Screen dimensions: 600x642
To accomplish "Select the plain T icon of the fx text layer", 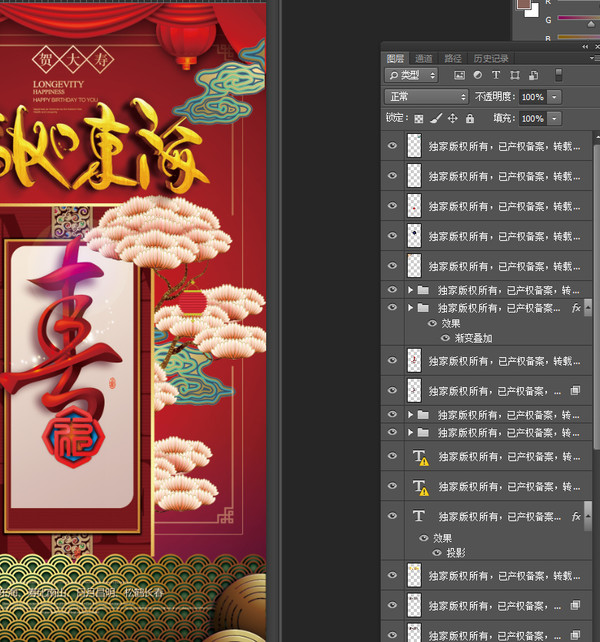I will pyautogui.click(x=419, y=516).
